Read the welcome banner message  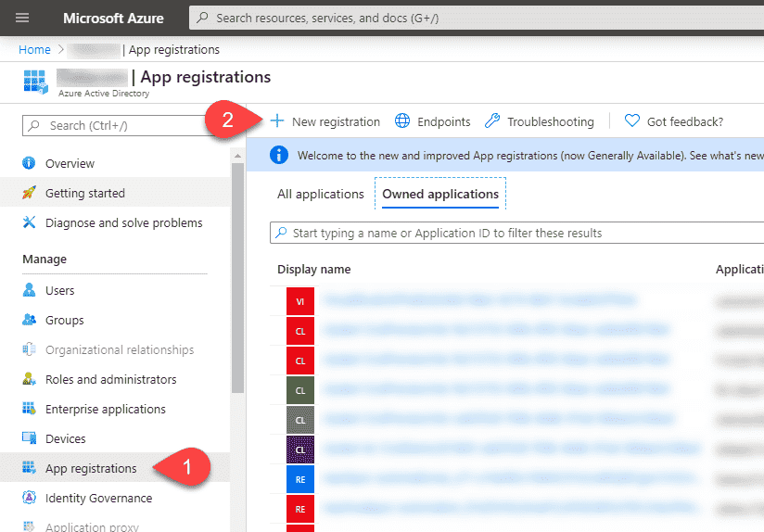click(530, 156)
